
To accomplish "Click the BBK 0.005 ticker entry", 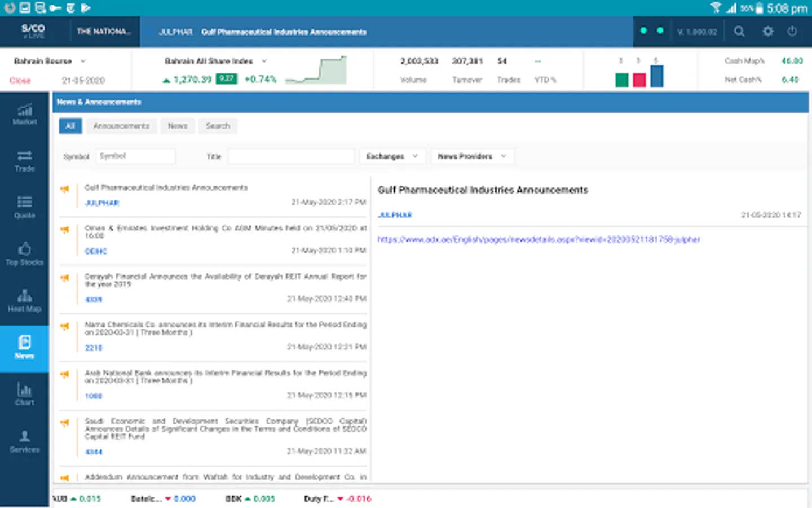I will click(250, 499).
